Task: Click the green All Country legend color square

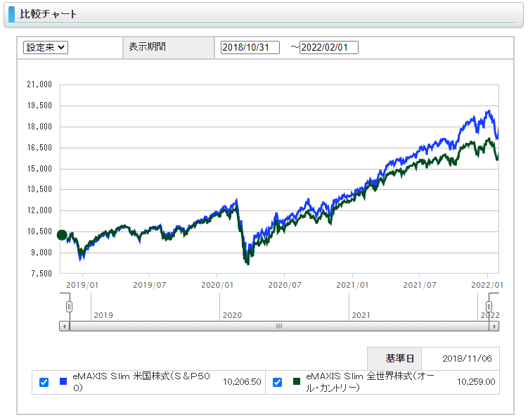Action: point(296,382)
